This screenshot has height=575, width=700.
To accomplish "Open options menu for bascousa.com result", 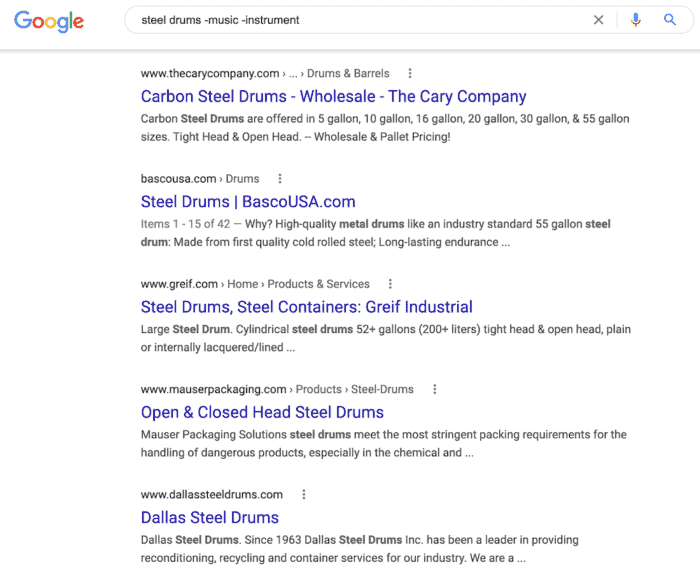I will [x=280, y=179].
